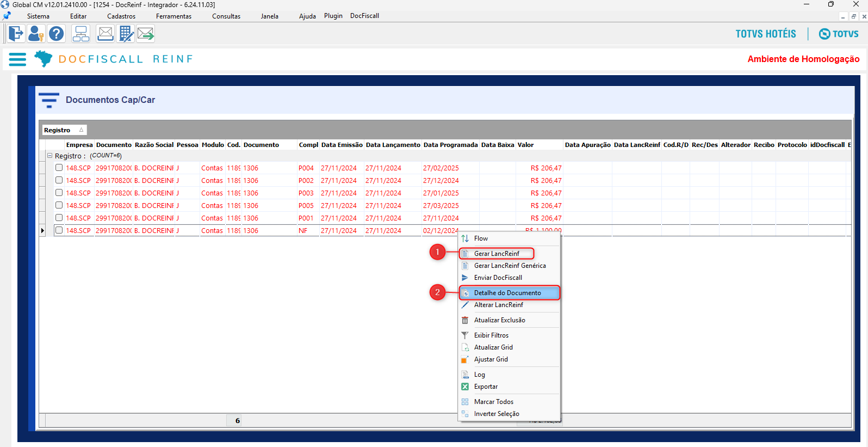Image resolution: width=868 pixels, height=447 pixels.
Task: Open the user key permissions toolbar icon
Action: [36, 34]
